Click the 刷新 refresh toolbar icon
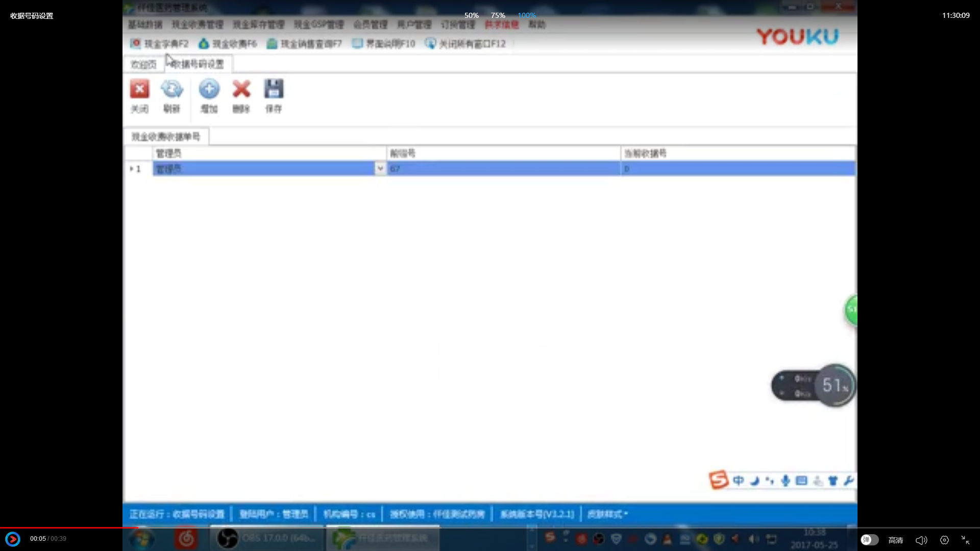Screen dimensions: 980x551 click(x=172, y=89)
